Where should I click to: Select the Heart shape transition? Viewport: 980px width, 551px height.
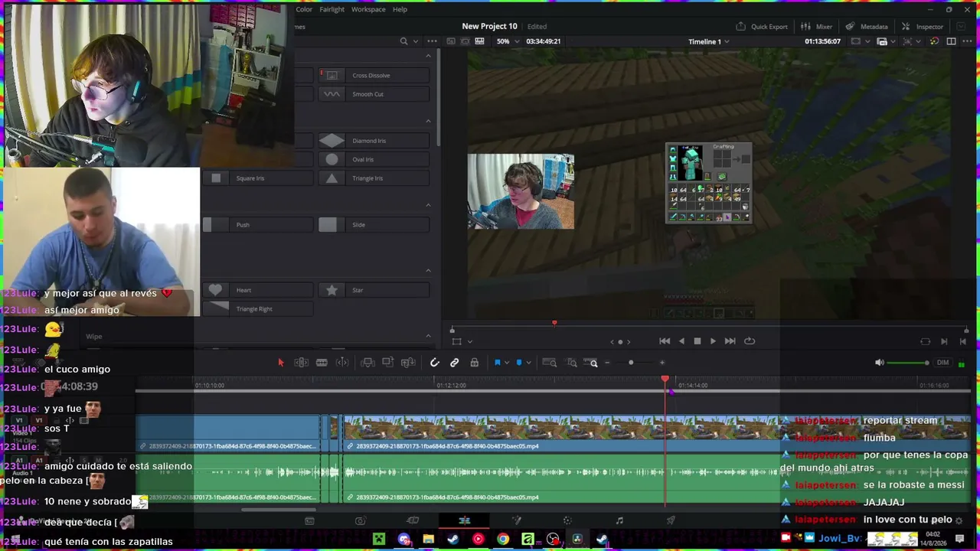point(258,290)
